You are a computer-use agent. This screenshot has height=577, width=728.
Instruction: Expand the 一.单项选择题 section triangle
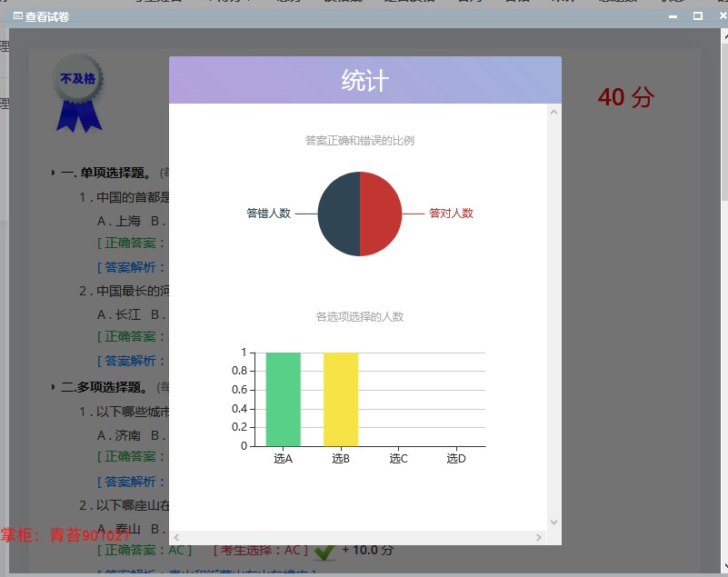coord(54,172)
